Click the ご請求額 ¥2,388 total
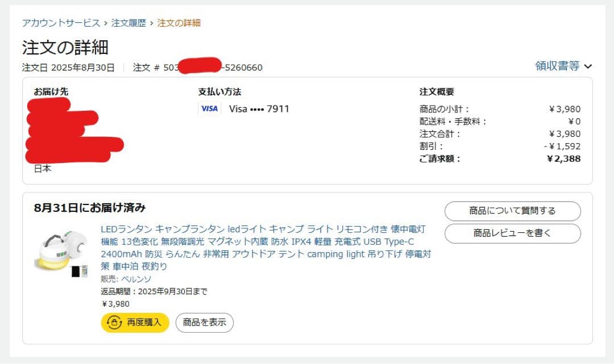 563,159
